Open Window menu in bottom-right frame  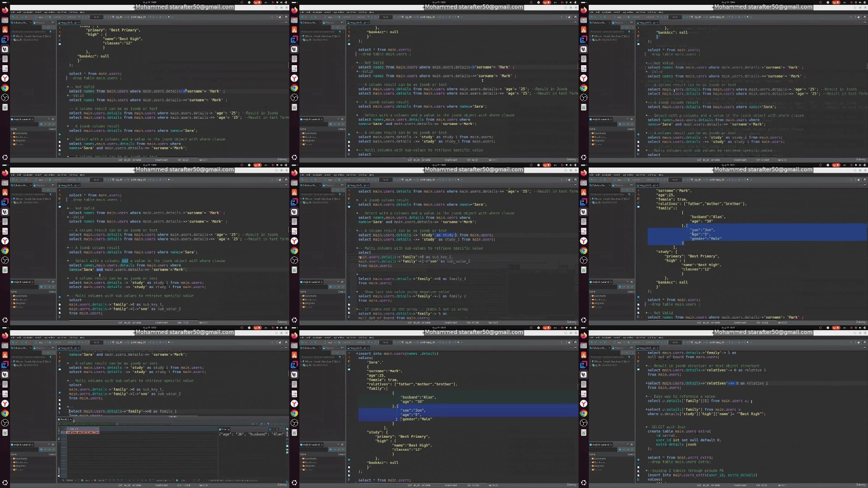click(x=651, y=337)
